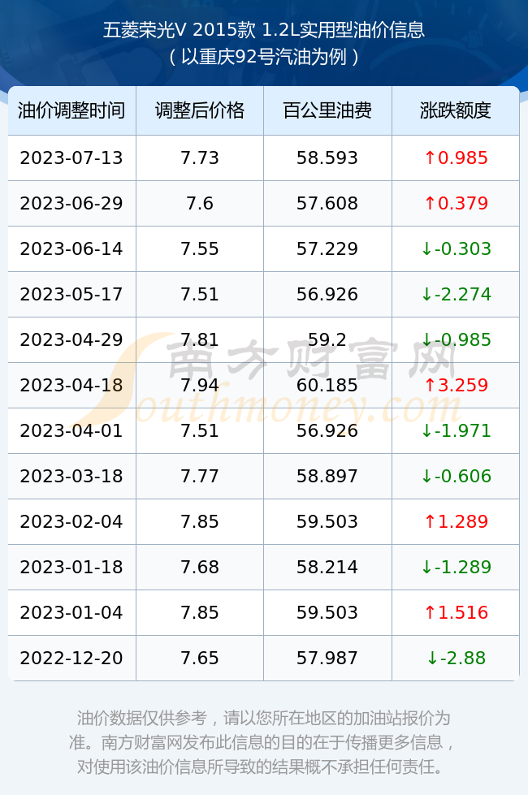Click the red ↑3.259 change value
Viewport: 528px width, 812px height.
tap(456, 385)
